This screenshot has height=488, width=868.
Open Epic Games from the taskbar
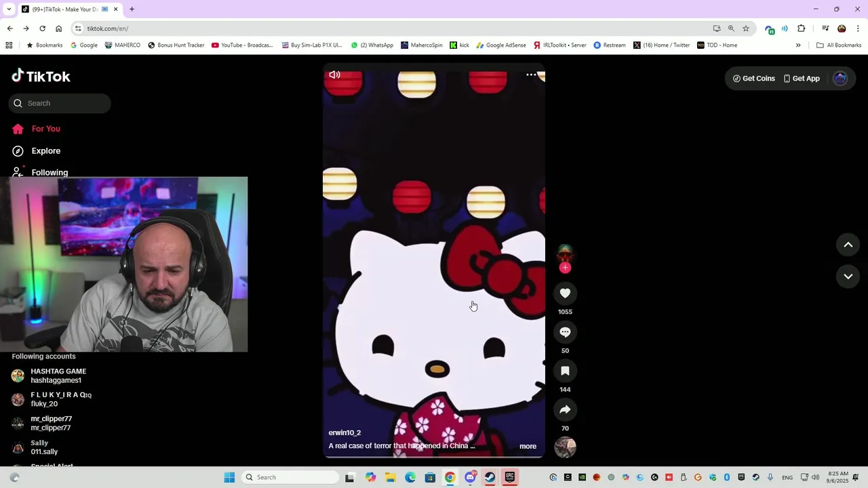[509, 477]
